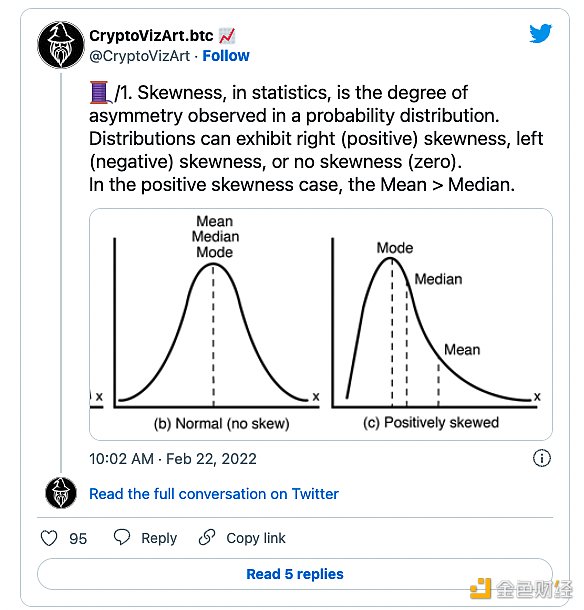Open the tweet info circle icon

pos(542,458)
